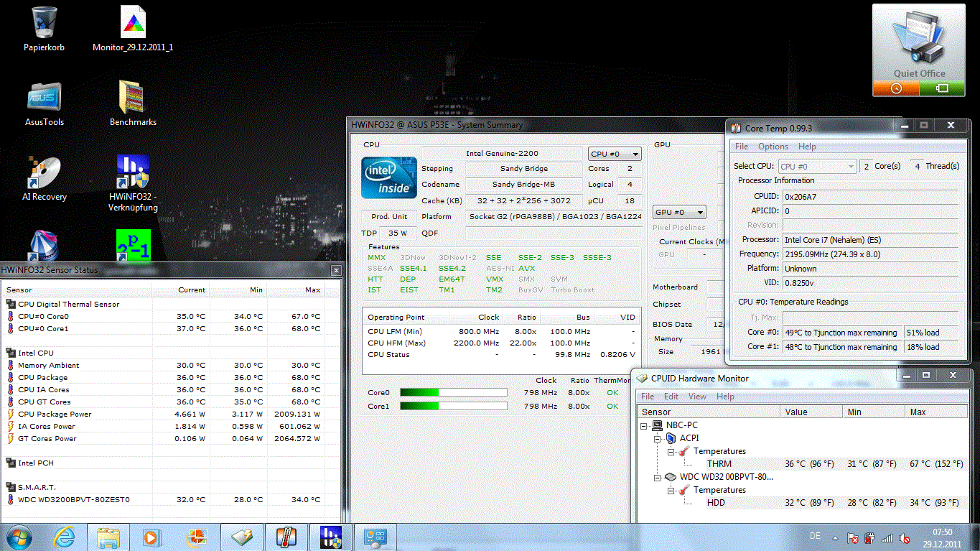Open the AsusTools desktop icon
The height and width of the screenshot is (551, 980).
pyautogui.click(x=44, y=98)
